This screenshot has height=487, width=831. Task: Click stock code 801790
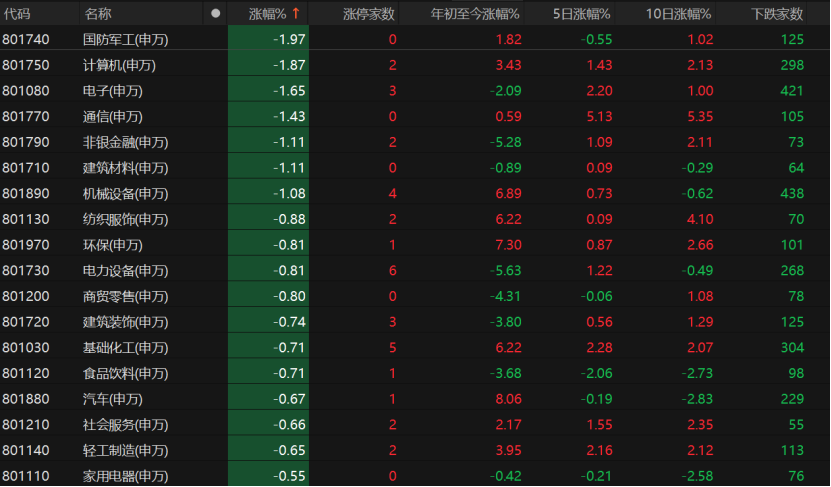[26, 142]
